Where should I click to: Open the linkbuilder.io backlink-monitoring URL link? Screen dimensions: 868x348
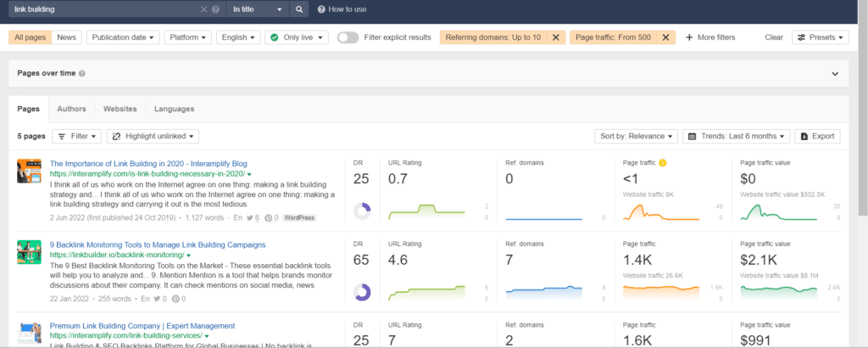pos(116,255)
